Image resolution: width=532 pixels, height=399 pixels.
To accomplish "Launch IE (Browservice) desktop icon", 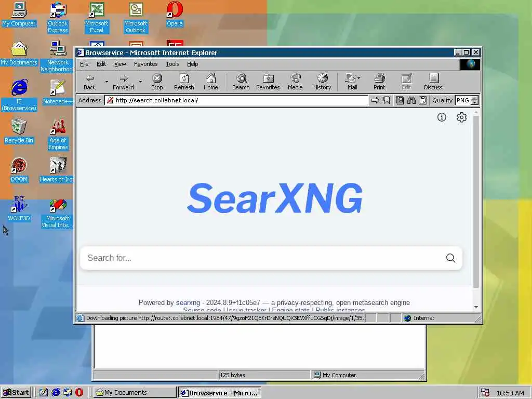I will (19, 96).
